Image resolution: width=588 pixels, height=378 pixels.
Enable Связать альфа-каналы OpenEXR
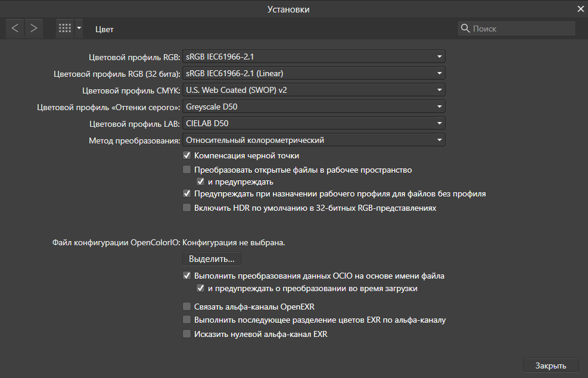pos(186,307)
